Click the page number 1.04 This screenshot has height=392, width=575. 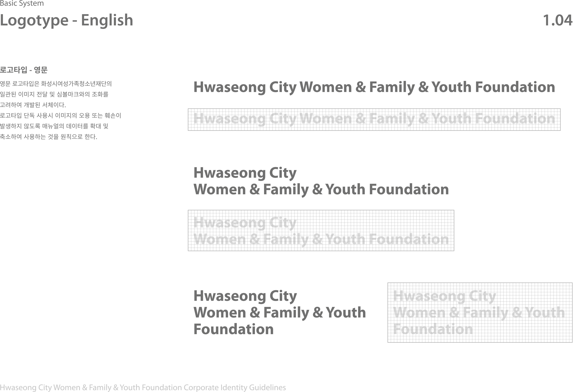[x=557, y=20]
